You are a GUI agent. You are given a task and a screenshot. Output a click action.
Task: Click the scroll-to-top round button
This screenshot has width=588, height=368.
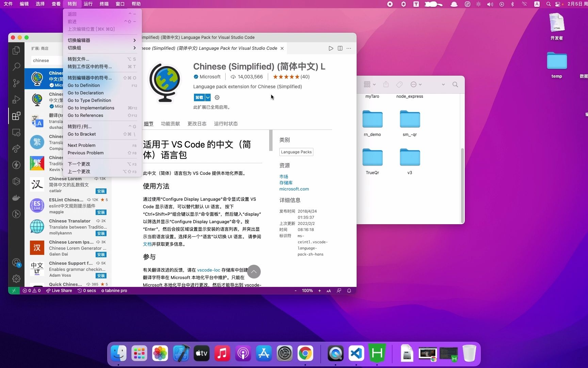254,272
